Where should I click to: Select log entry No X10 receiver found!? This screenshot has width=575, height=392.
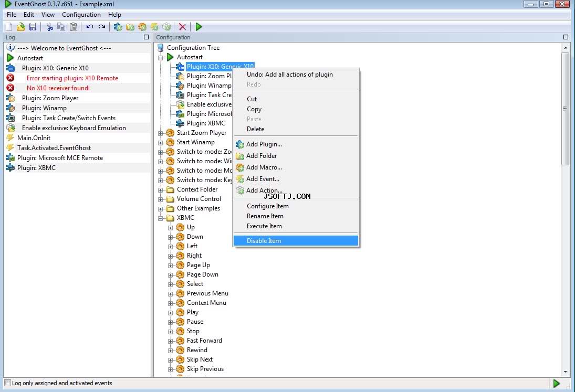(x=58, y=88)
